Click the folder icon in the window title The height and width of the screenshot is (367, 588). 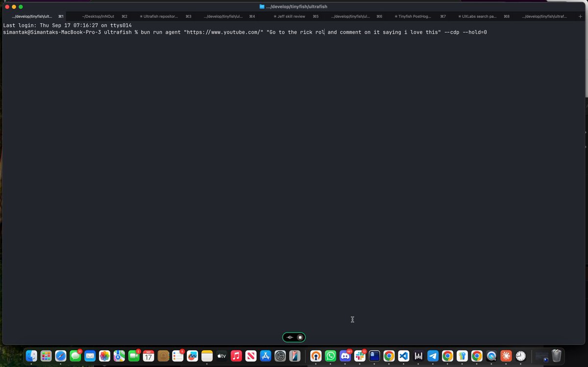click(262, 6)
